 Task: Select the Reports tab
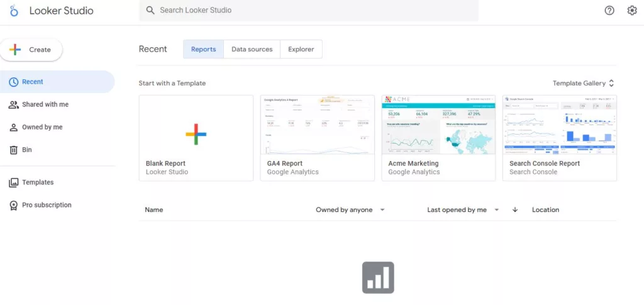(x=203, y=49)
